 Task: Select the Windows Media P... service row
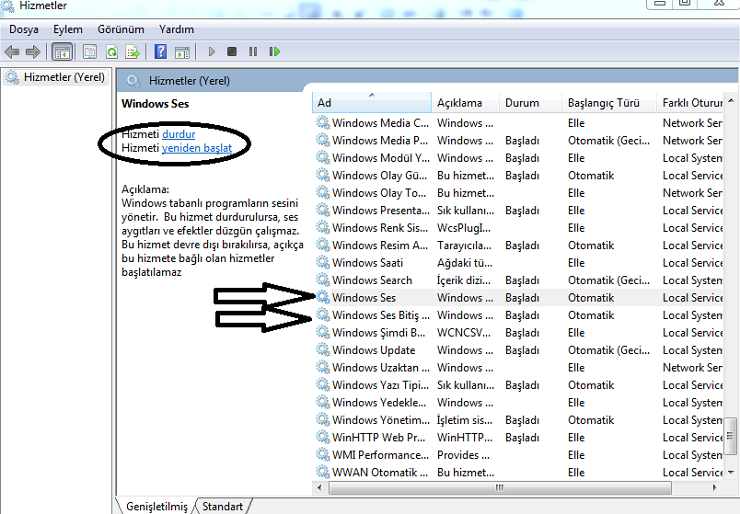(518, 140)
